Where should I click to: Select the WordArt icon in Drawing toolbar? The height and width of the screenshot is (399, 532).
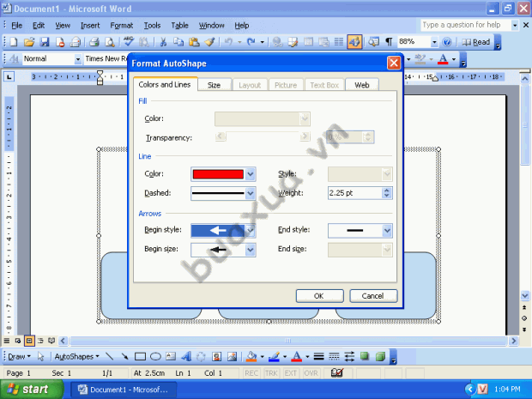186,356
